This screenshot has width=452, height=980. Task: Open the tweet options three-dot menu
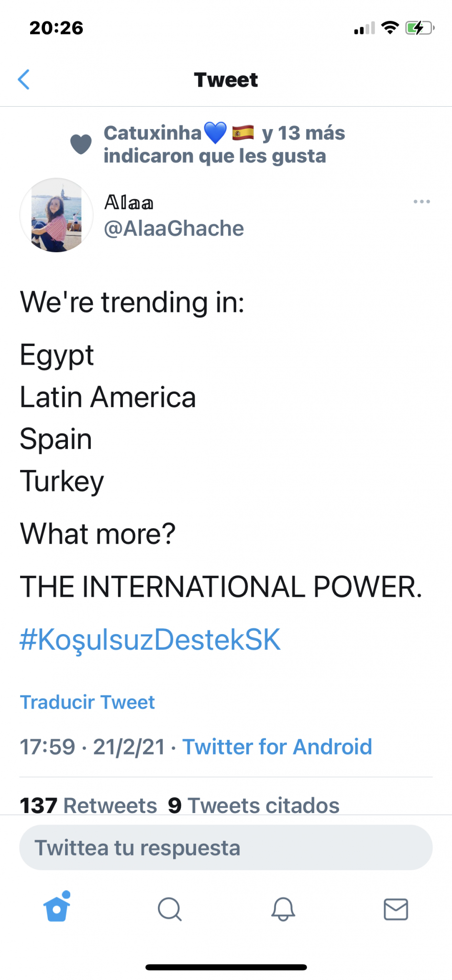click(x=421, y=201)
